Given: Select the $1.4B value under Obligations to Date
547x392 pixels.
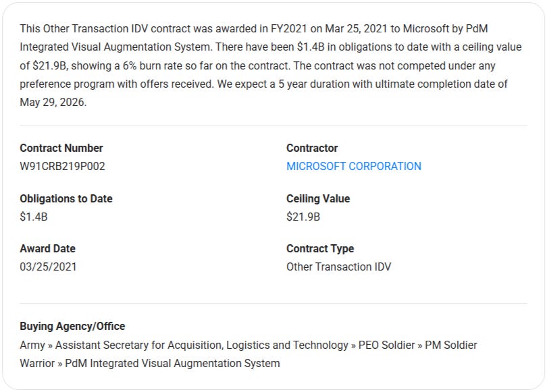Looking at the screenshot, I should (x=34, y=217).
